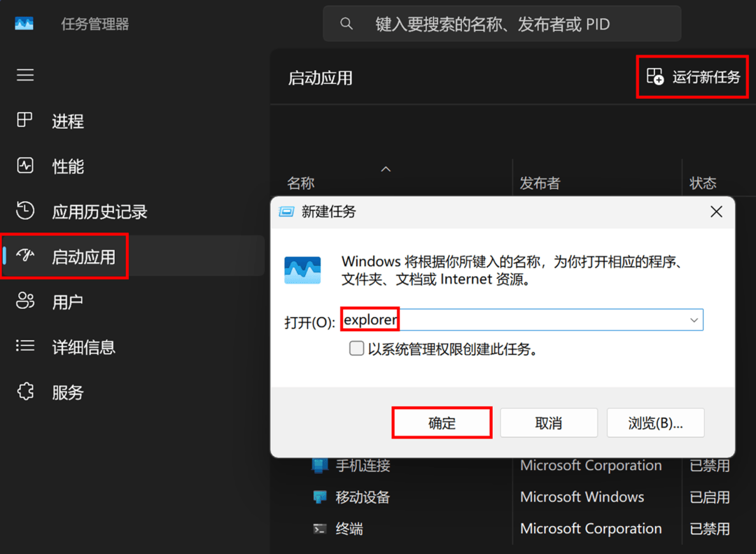Expand the 打开 combo box dropdown arrow
The height and width of the screenshot is (554, 756).
click(694, 321)
